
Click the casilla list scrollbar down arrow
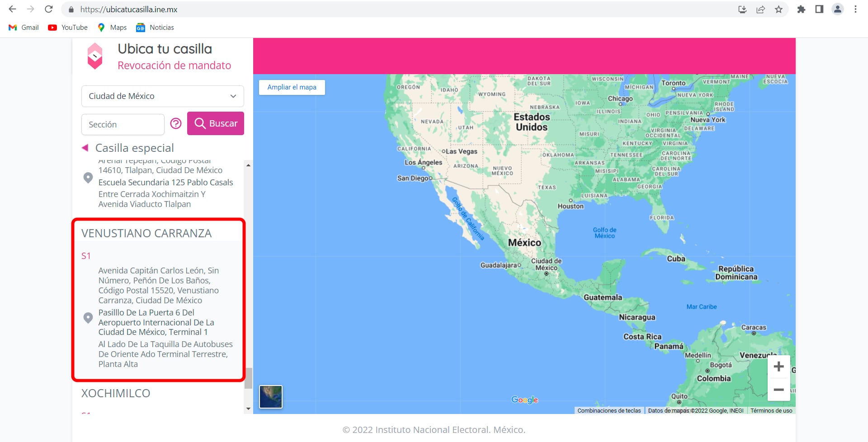pyautogui.click(x=248, y=409)
